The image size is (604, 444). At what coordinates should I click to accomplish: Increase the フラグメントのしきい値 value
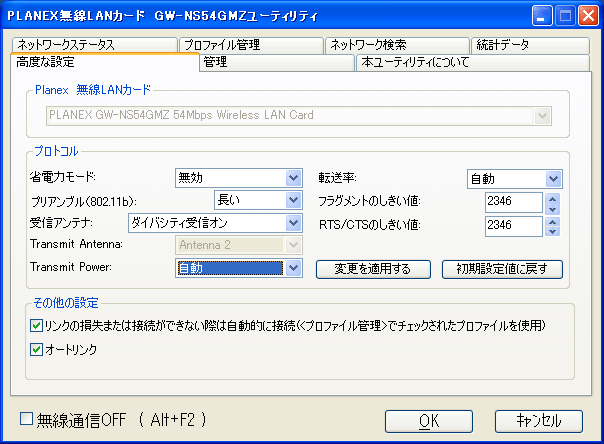553,199
